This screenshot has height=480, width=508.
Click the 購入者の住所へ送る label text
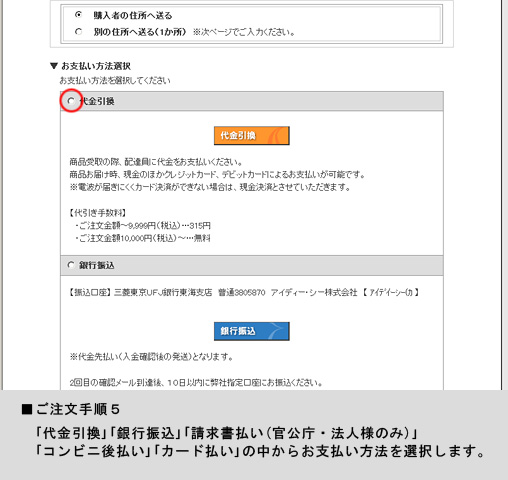coord(133,15)
